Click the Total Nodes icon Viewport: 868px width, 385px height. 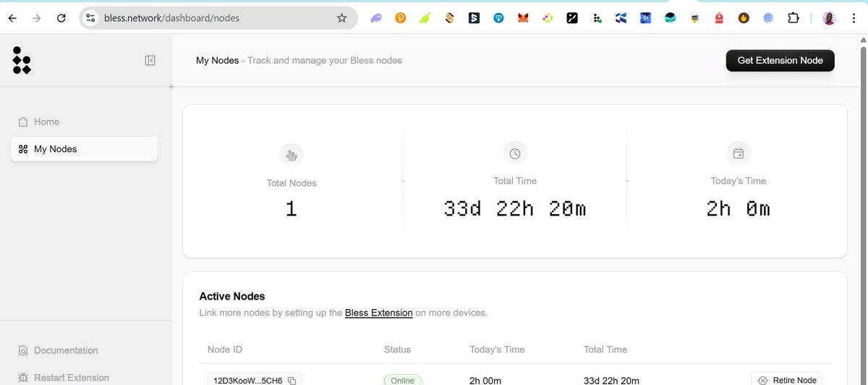pyautogui.click(x=291, y=155)
